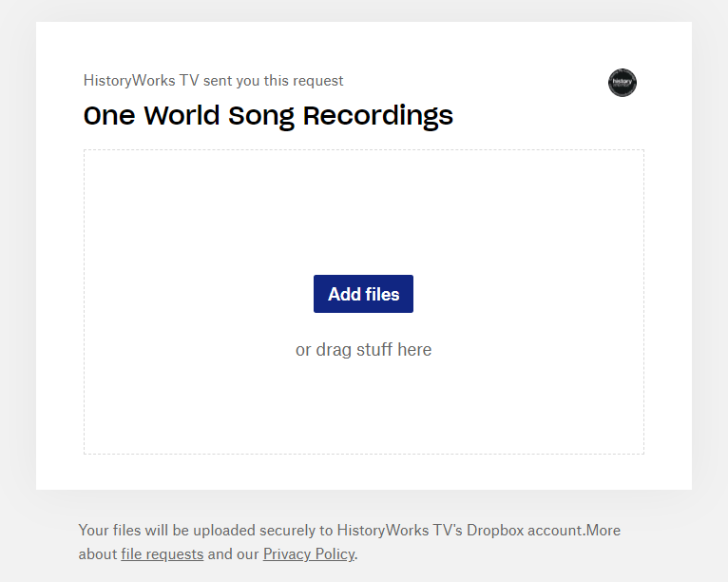Select the black circular history profile image
Screen dimensions: 728x582
[623, 83]
